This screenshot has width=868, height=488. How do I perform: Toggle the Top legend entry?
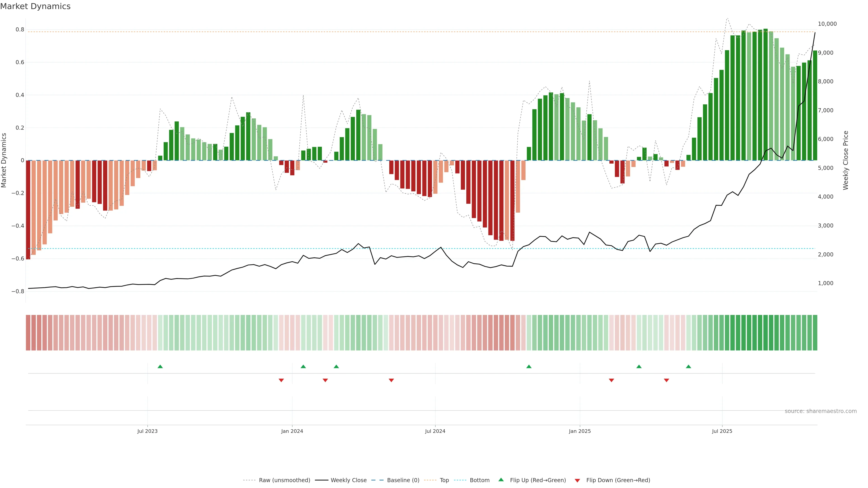444,480
